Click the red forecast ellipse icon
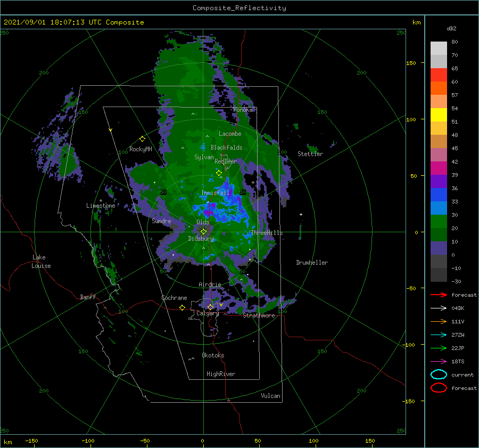Image resolution: width=479 pixels, height=448 pixels. [439, 388]
